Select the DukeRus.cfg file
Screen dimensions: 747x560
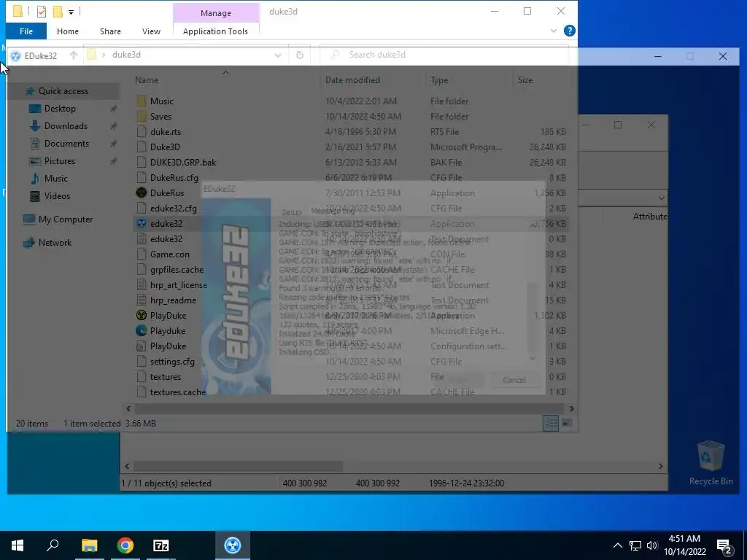click(x=174, y=178)
